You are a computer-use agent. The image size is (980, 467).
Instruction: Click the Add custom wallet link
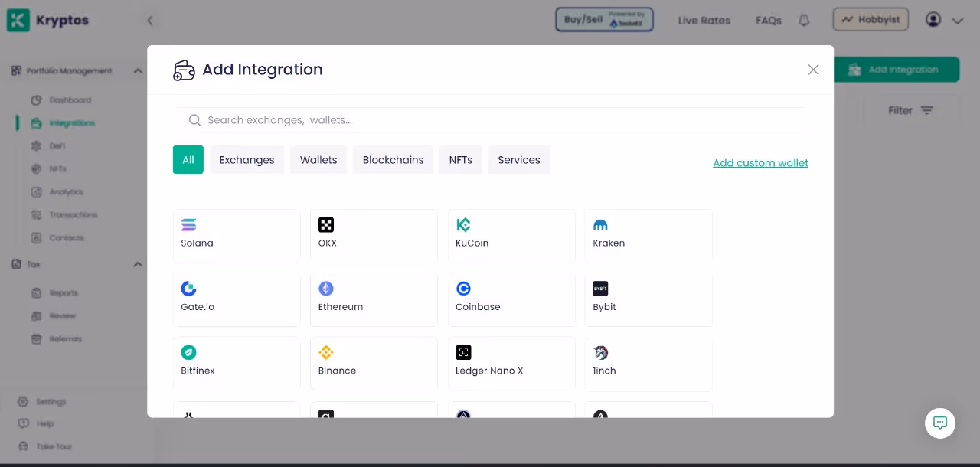pyautogui.click(x=761, y=163)
